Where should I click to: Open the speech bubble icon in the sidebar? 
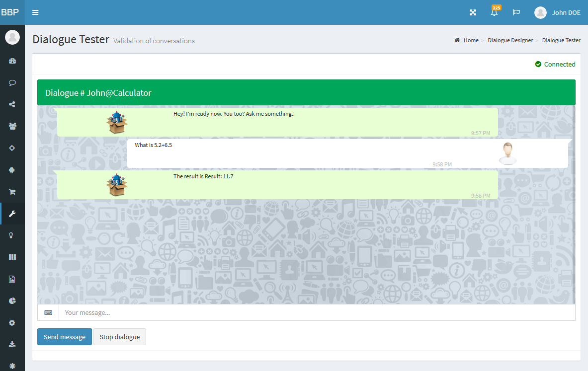[12, 83]
